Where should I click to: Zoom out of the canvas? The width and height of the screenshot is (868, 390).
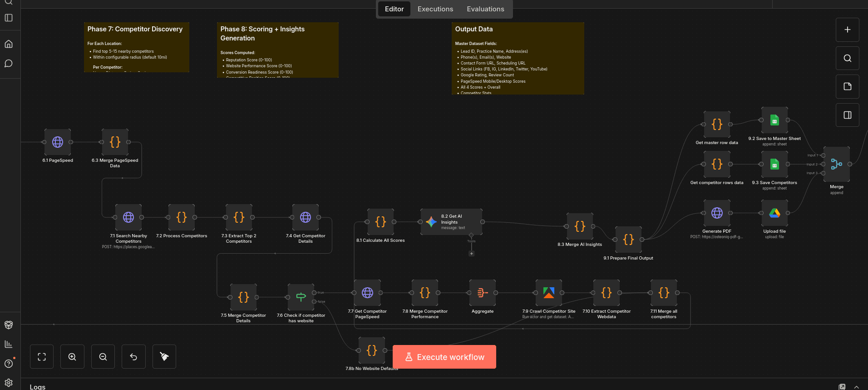coord(103,357)
